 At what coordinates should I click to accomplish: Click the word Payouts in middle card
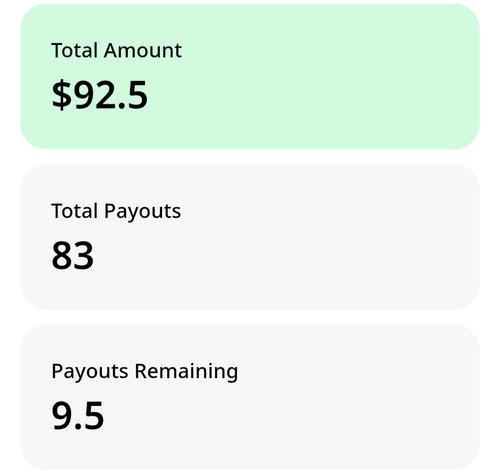pos(142,212)
